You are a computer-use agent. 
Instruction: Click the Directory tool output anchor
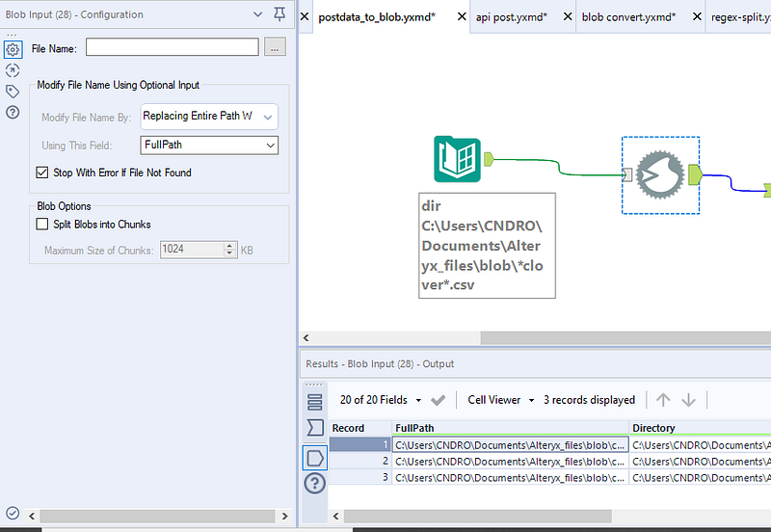click(489, 159)
